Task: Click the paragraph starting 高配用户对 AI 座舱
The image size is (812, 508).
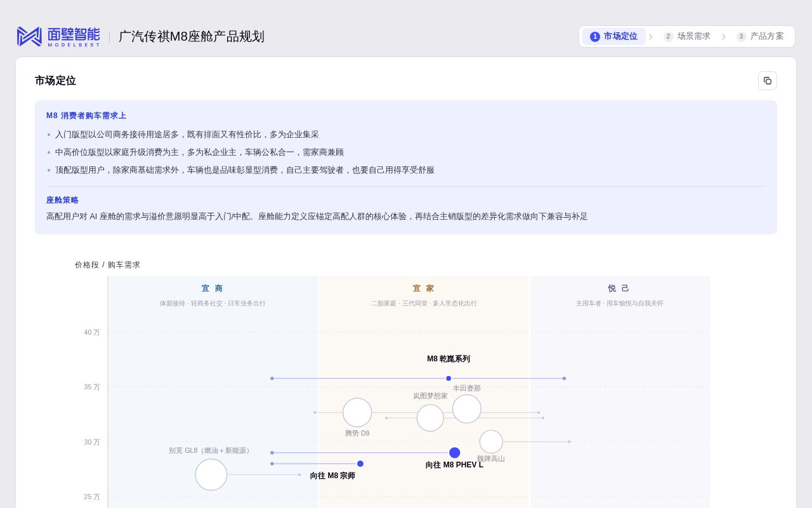Action: (x=317, y=217)
